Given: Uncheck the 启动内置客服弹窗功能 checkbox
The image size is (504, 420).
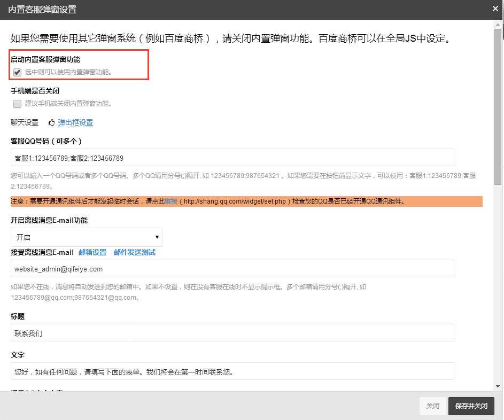Looking at the screenshot, I should (17, 72).
